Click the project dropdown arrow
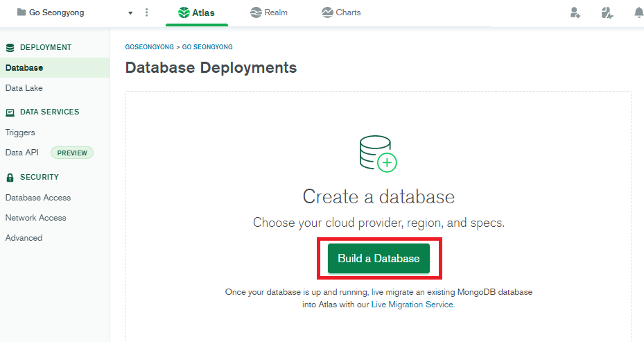Screen dimensions: 644x342 pyautogui.click(x=130, y=13)
